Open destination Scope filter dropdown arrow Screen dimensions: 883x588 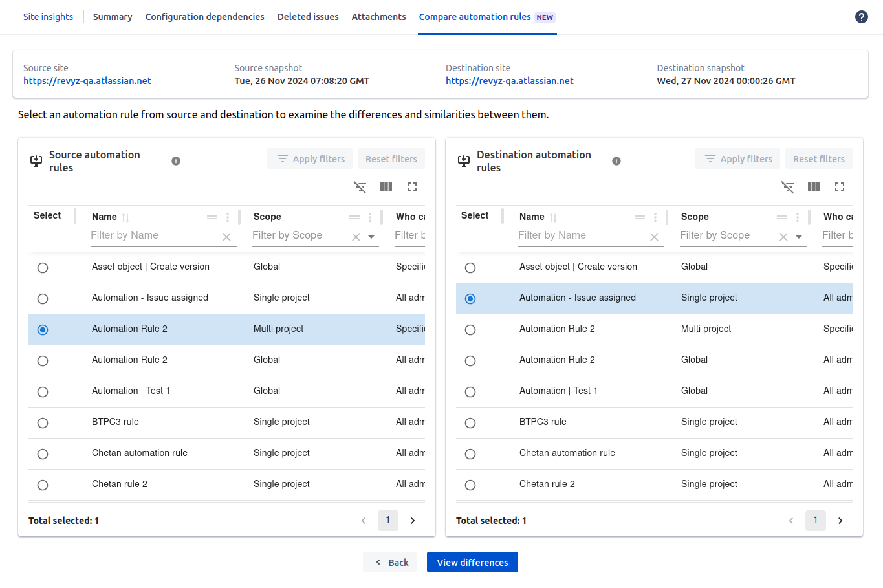(x=799, y=237)
